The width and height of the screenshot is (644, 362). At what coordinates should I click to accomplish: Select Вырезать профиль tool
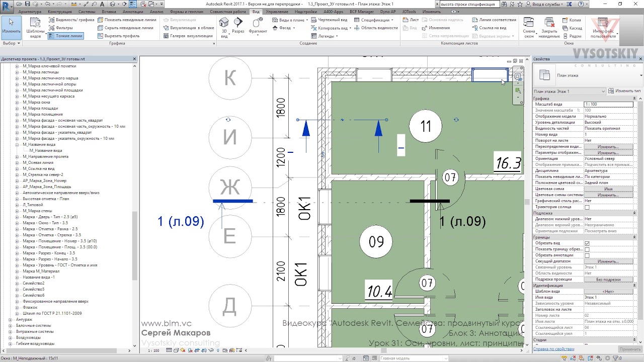coord(118,36)
